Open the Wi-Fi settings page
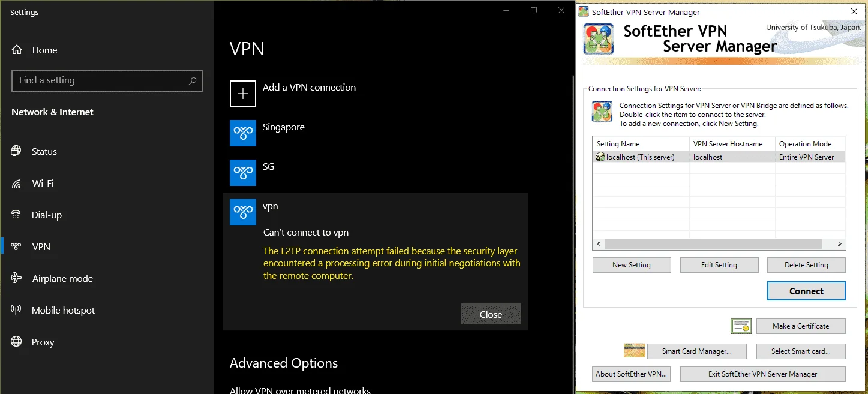Image resolution: width=868 pixels, height=394 pixels. [43, 183]
